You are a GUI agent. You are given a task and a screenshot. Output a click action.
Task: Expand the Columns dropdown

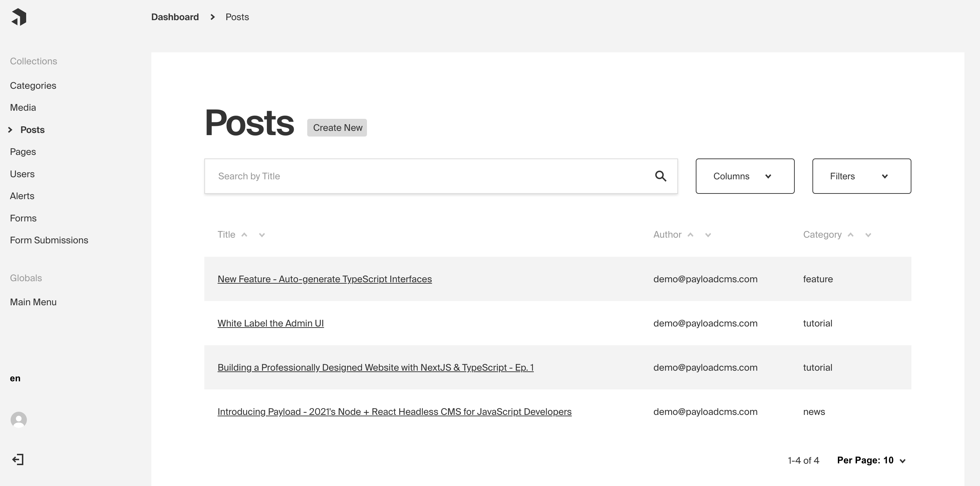(745, 176)
